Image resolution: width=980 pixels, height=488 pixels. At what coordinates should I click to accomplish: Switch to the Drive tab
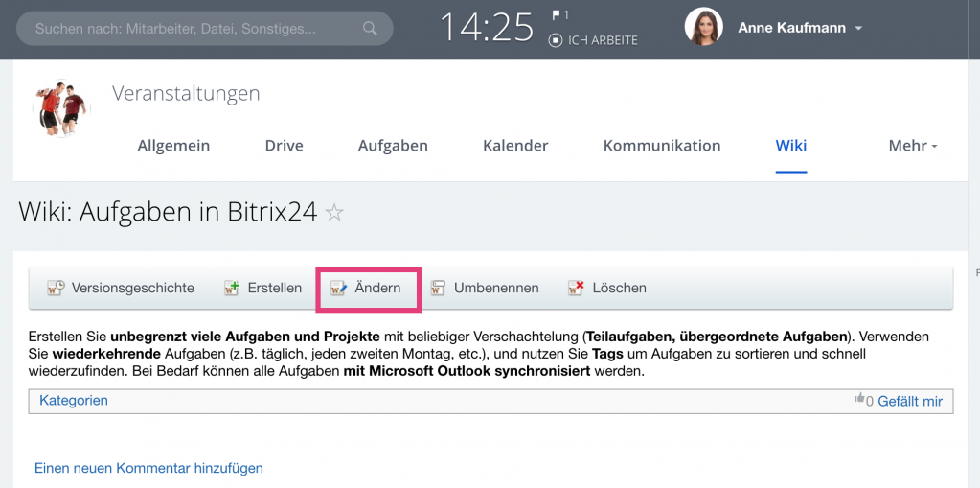tap(284, 146)
